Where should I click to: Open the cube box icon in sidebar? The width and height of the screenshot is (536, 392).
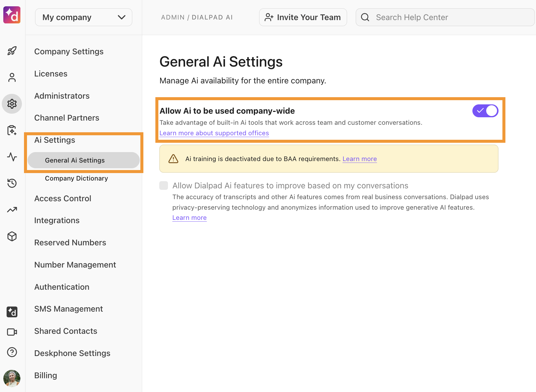[12, 236]
